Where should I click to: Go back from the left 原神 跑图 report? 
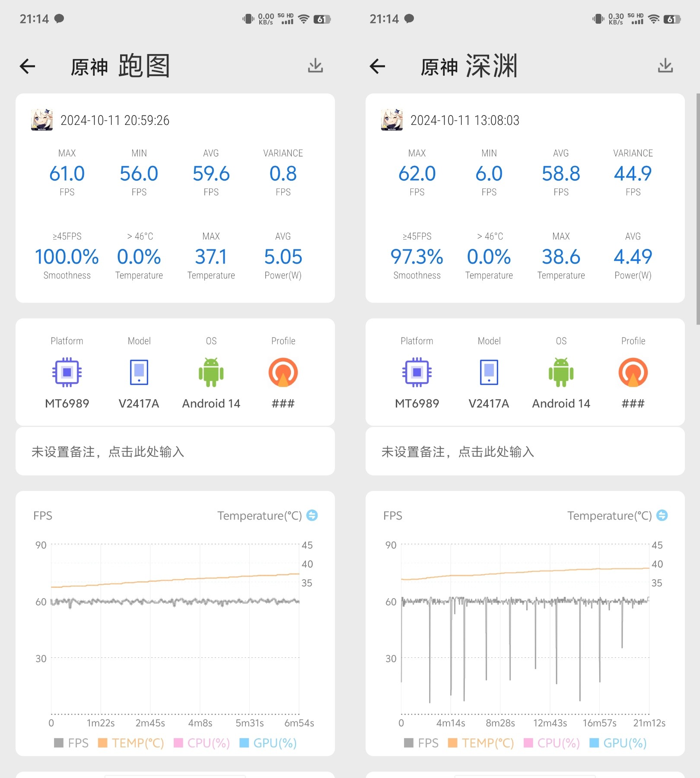(x=27, y=66)
